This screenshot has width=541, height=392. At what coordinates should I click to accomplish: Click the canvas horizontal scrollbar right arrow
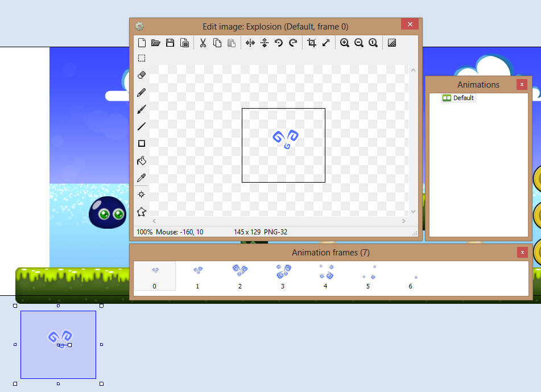click(404, 221)
